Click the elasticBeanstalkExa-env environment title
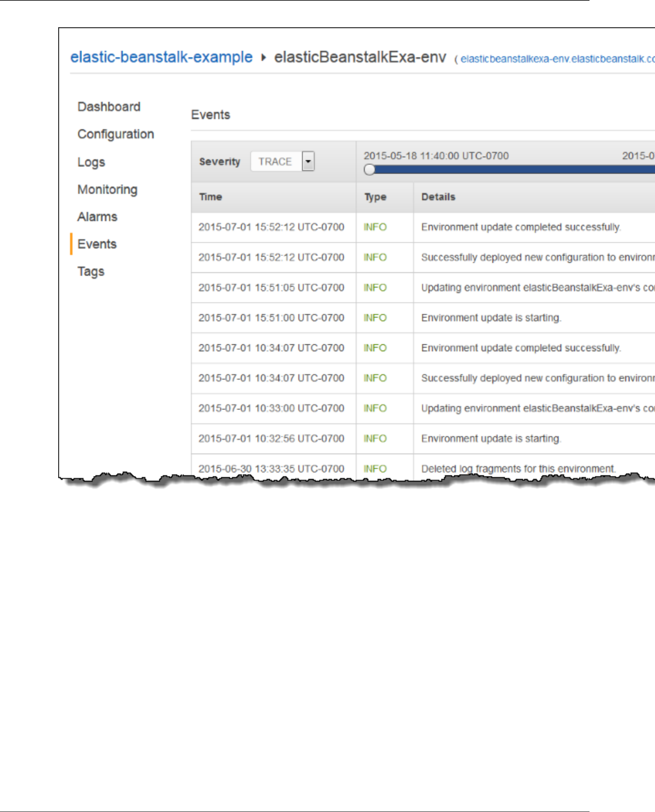 (360, 57)
